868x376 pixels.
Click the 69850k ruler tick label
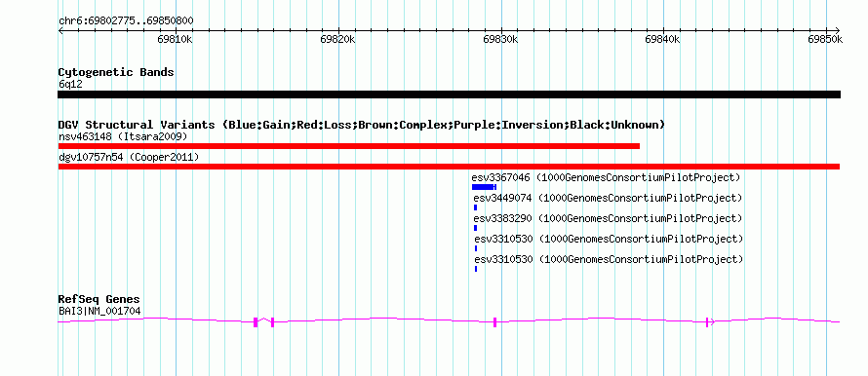coord(825,39)
